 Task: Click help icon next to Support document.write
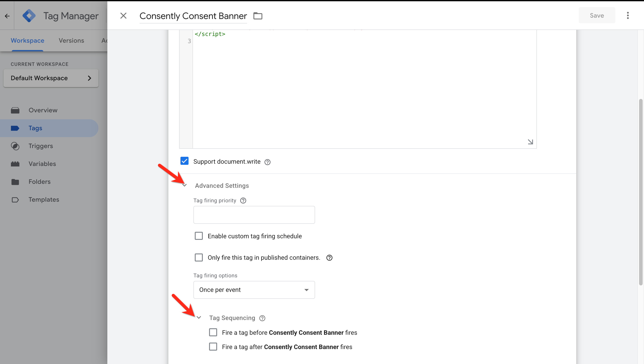267,162
